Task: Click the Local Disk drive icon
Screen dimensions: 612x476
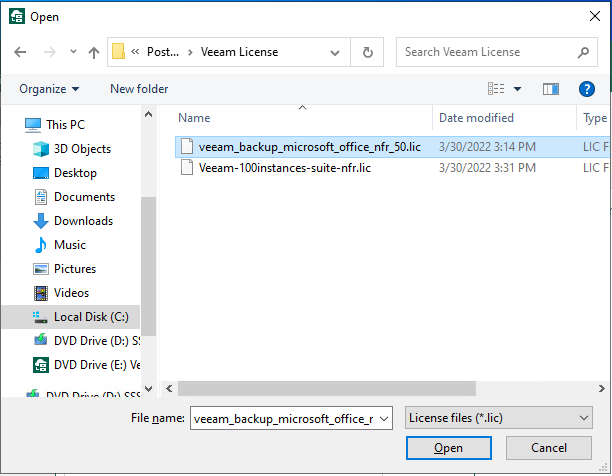Action: [41, 317]
